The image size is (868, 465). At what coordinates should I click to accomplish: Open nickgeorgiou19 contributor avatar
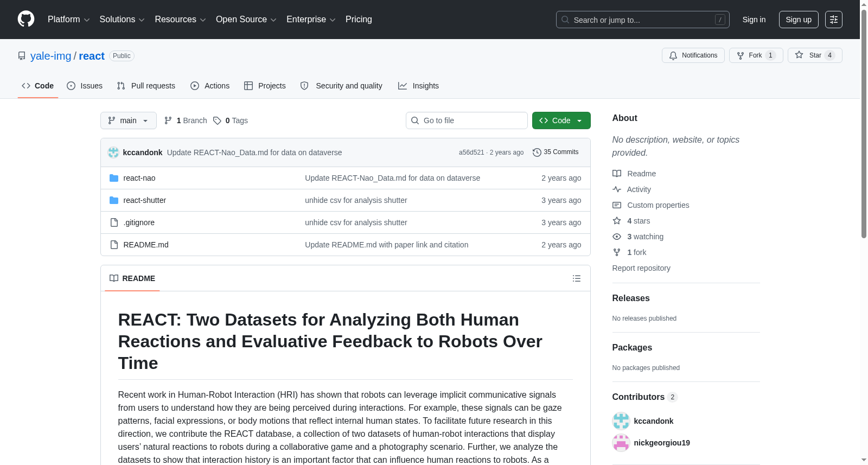[x=621, y=443]
